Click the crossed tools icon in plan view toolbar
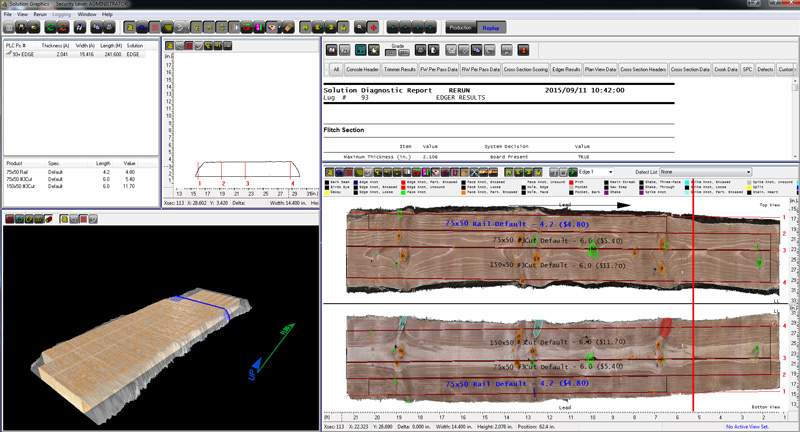 tap(474, 172)
